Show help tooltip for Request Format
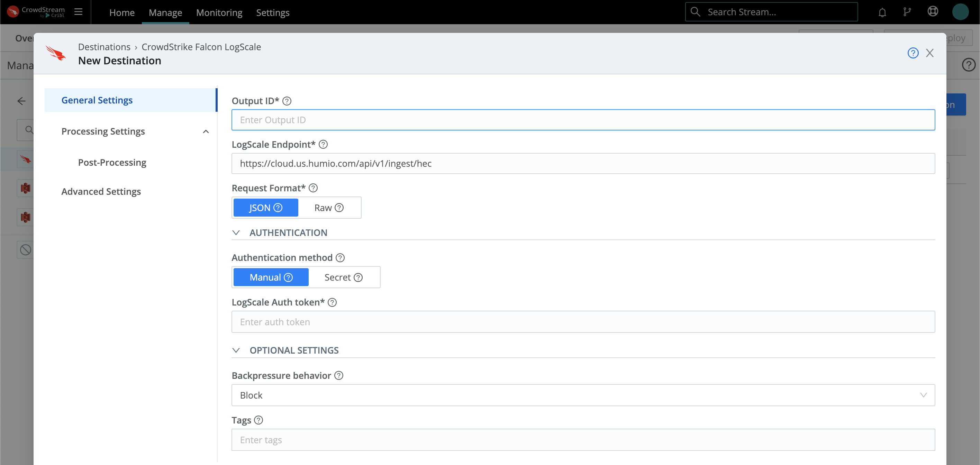 (x=313, y=188)
